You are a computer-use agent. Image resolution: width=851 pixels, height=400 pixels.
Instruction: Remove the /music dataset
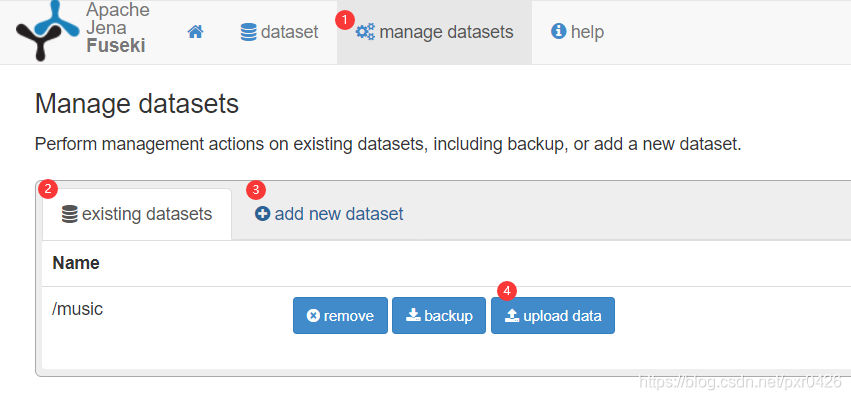[340, 316]
